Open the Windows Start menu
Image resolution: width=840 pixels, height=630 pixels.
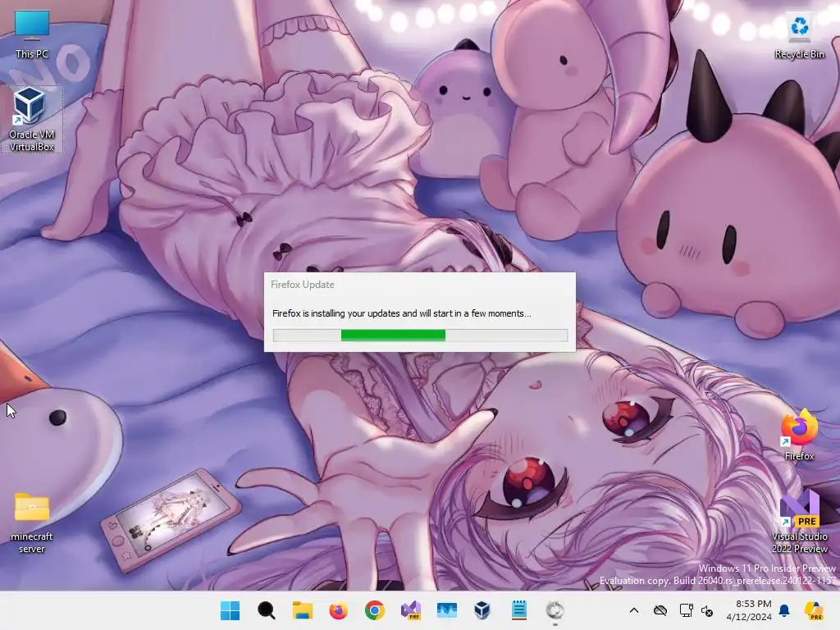click(231, 610)
